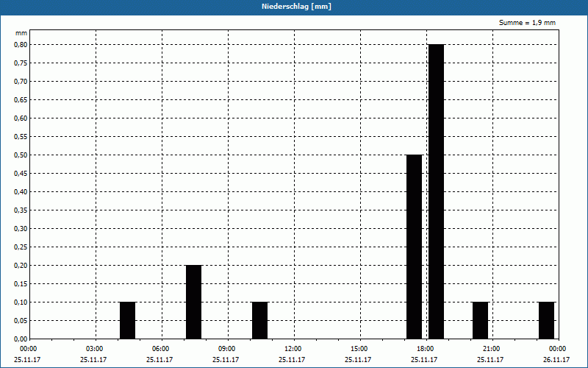Image resolution: width=588 pixels, height=368 pixels.
Task: Select the 0,00 y-axis label
Action: [x=21, y=339]
